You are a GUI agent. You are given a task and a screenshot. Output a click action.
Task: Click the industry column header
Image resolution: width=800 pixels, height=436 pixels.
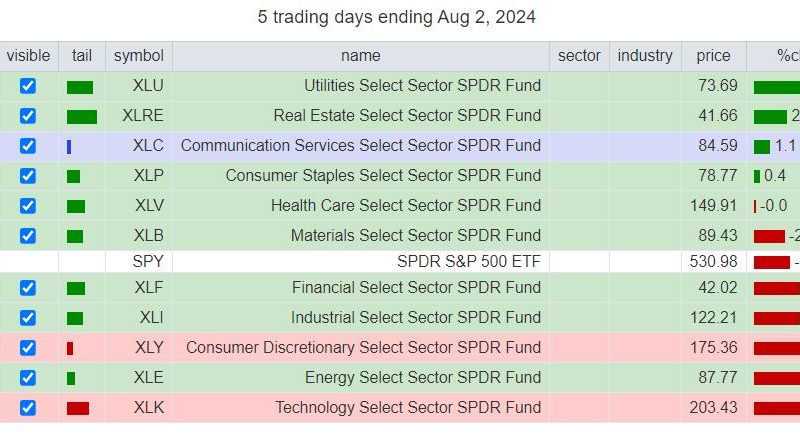[x=645, y=56]
